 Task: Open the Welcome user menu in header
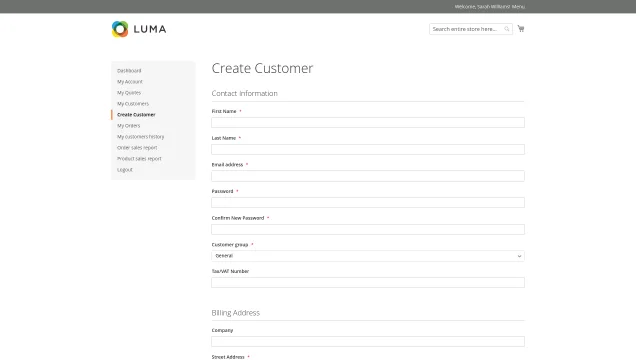click(x=489, y=7)
